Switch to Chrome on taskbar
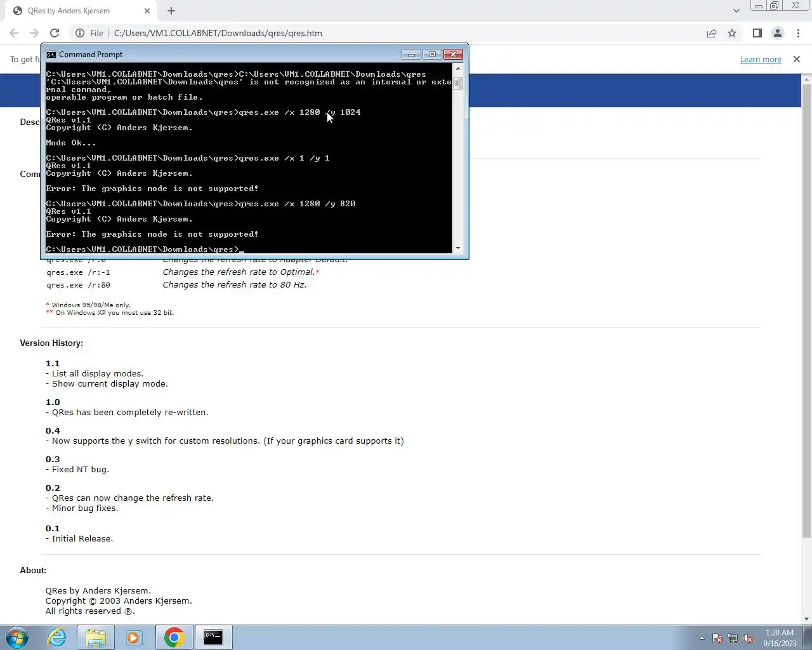812x650 pixels. point(174,637)
